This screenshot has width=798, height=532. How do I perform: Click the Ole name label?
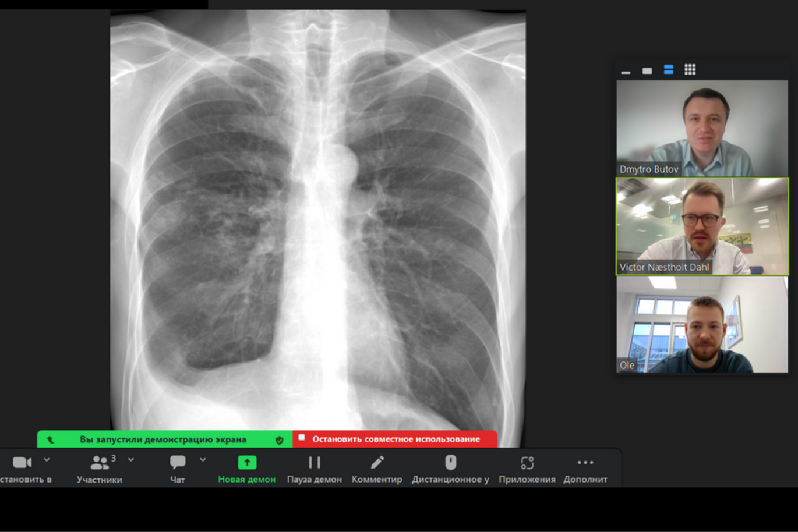point(627,366)
